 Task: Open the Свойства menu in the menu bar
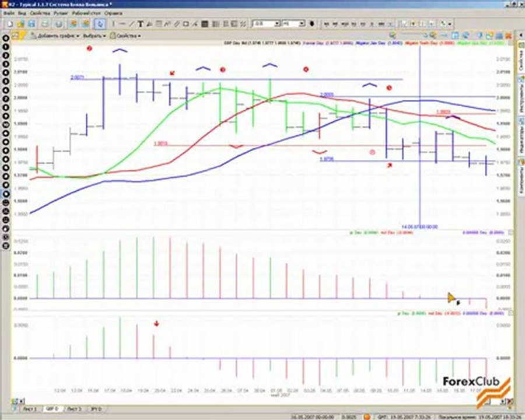(x=40, y=13)
